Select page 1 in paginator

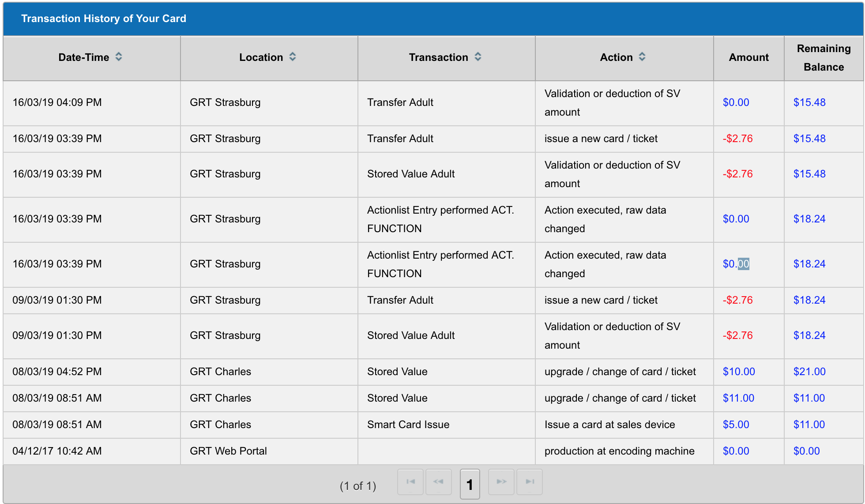pos(470,485)
